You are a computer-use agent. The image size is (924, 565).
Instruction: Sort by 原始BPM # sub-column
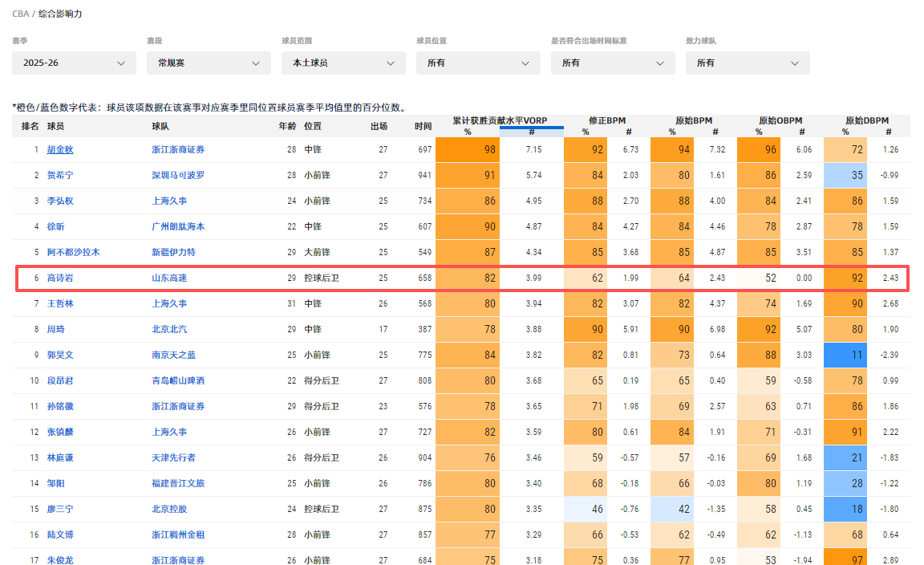(715, 132)
